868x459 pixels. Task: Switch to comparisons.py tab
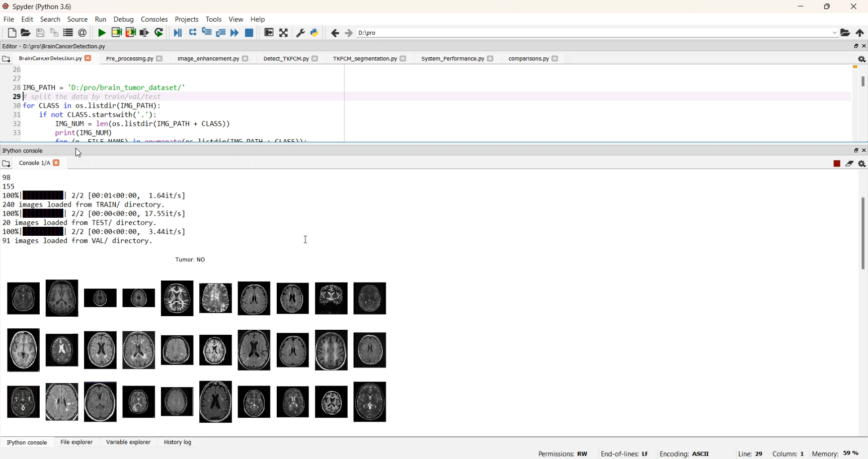528,59
